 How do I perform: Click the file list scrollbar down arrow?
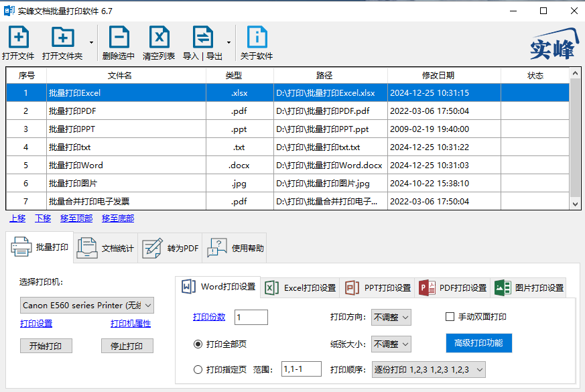(x=575, y=204)
